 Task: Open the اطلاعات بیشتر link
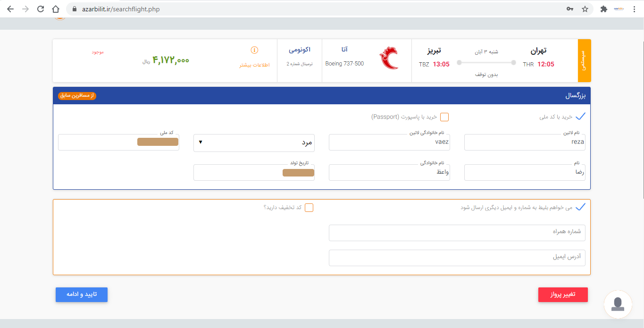pyautogui.click(x=254, y=65)
